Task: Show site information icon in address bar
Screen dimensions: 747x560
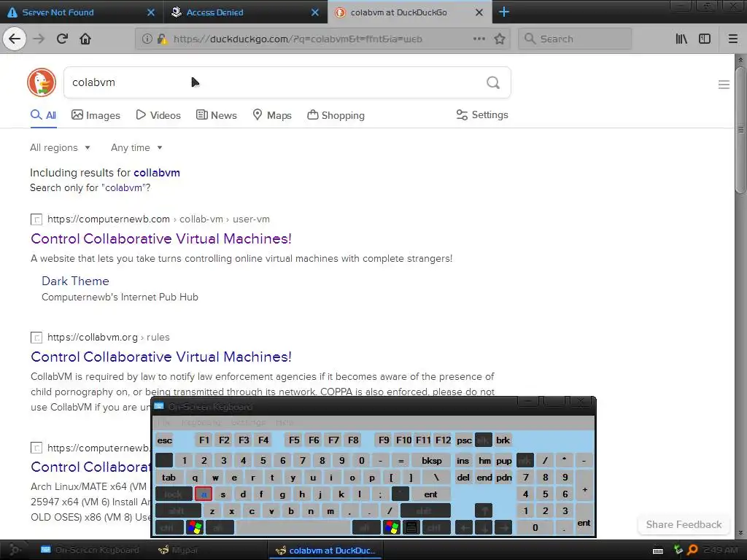Action: pos(147,39)
